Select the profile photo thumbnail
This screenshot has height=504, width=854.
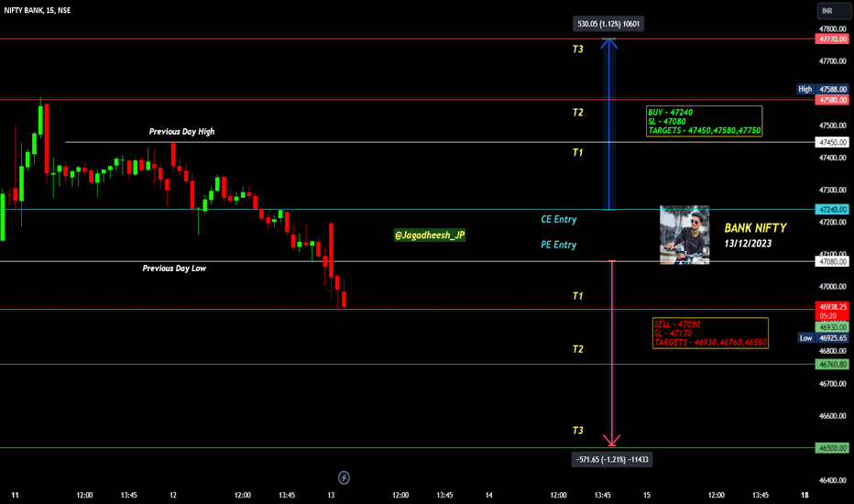[x=684, y=235]
